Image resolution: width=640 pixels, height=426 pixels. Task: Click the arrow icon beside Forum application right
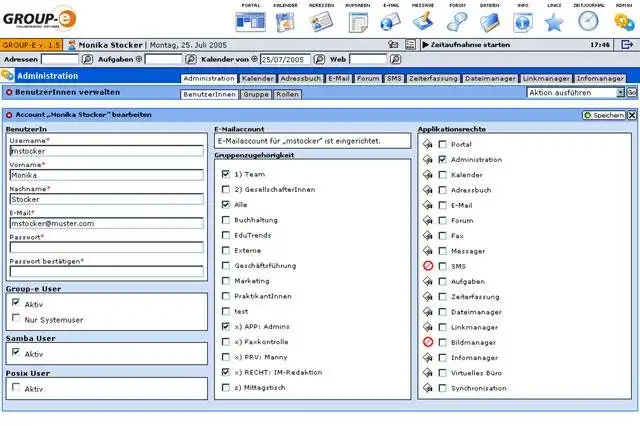coord(427,220)
